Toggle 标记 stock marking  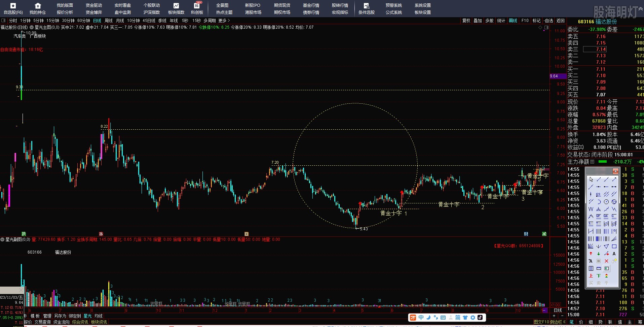[x=536, y=21]
